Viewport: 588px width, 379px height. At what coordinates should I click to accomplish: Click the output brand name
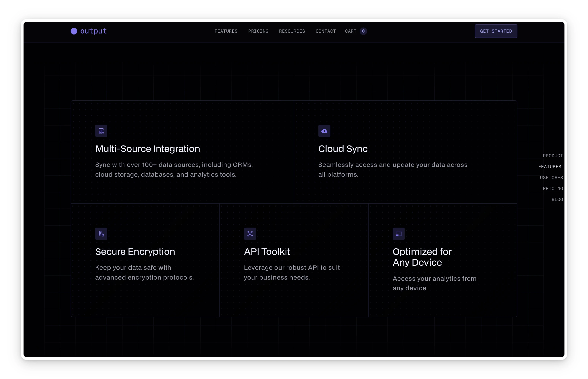pos(93,31)
